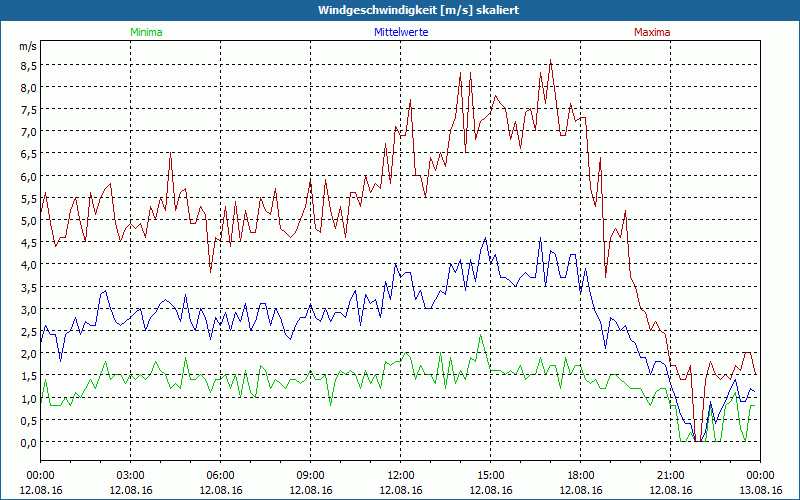Click the 5,0 y-axis value

pyautogui.click(x=29, y=220)
